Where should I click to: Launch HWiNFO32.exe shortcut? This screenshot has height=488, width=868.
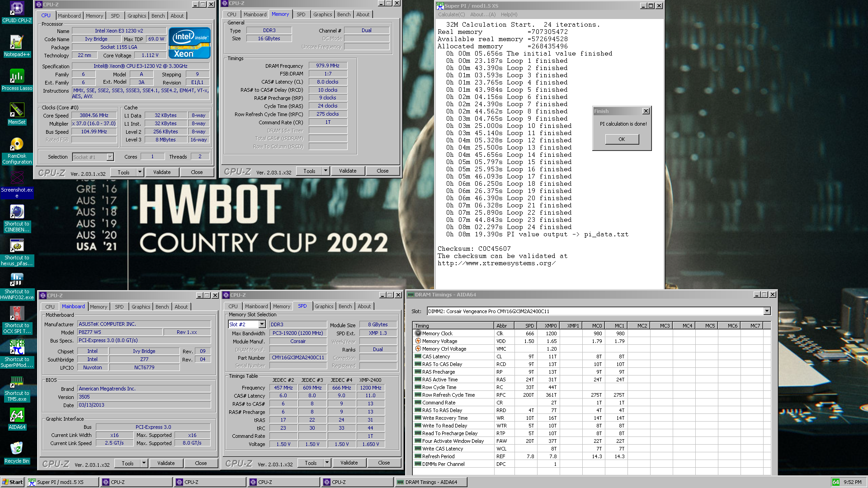(x=17, y=286)
